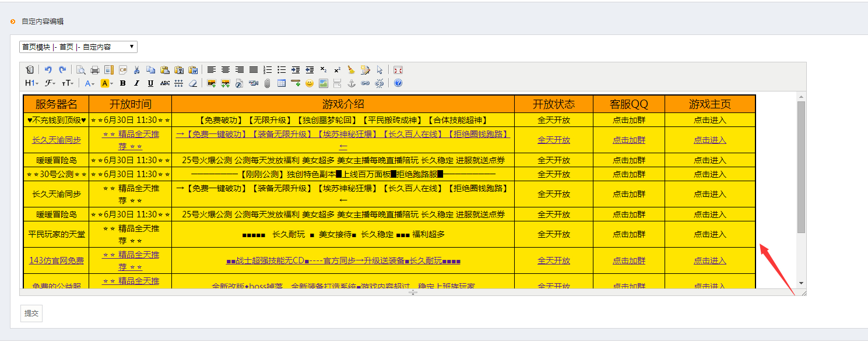Image resolution: width=868 pixels, height=363 pixels.
Task: Apply subscript formatting
Action: pyautogui.click(x=324, y=69)
